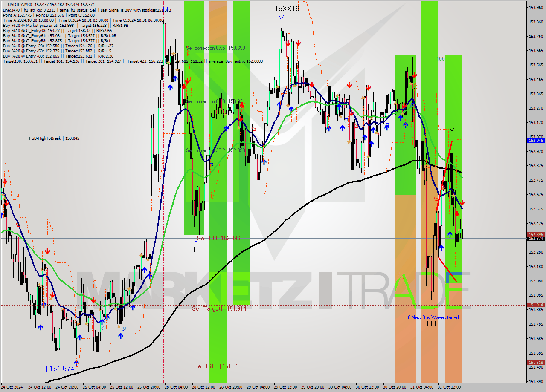Click the red 151.518 price tag on axis
The width and height of the screenshot is (546, 392).
536,363
